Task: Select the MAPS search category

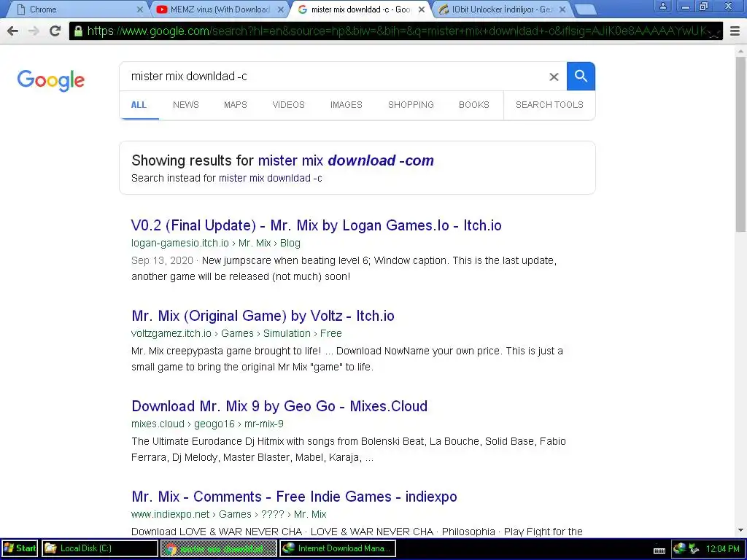Action: 236,105
